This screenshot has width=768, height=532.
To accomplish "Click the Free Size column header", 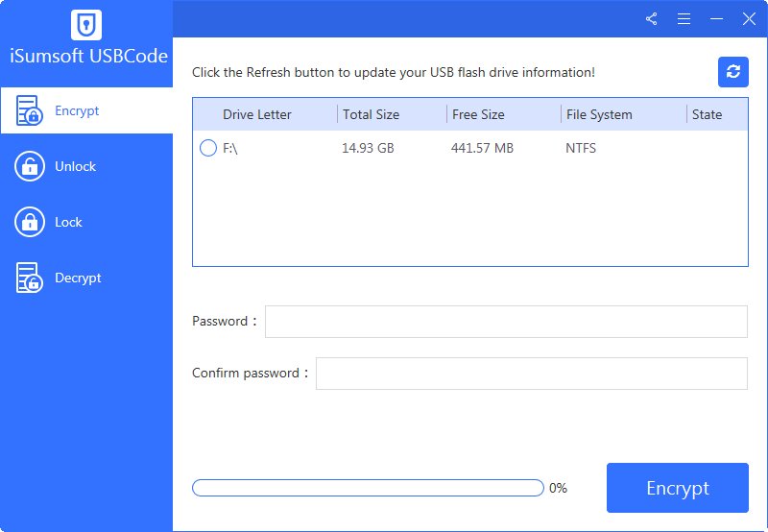I will (478, 115).
